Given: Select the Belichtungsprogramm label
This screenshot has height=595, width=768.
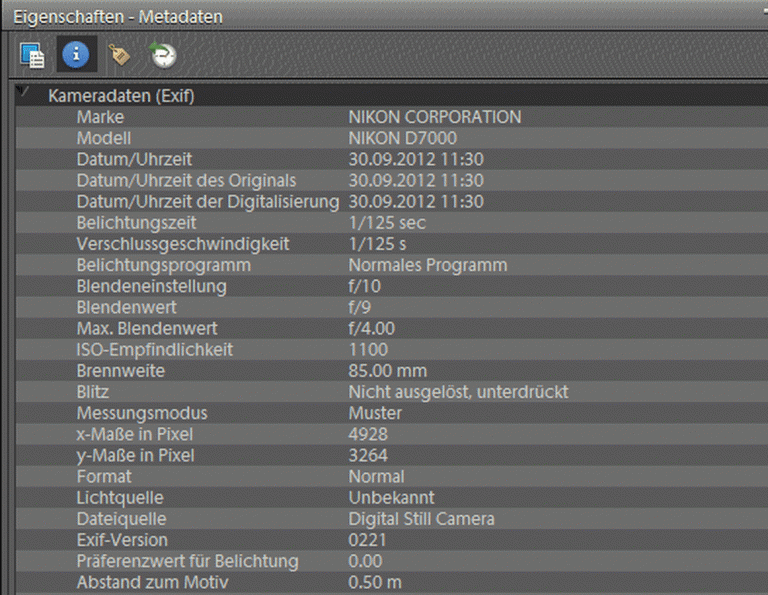Looking at the screenshot, I should (164, 265).
